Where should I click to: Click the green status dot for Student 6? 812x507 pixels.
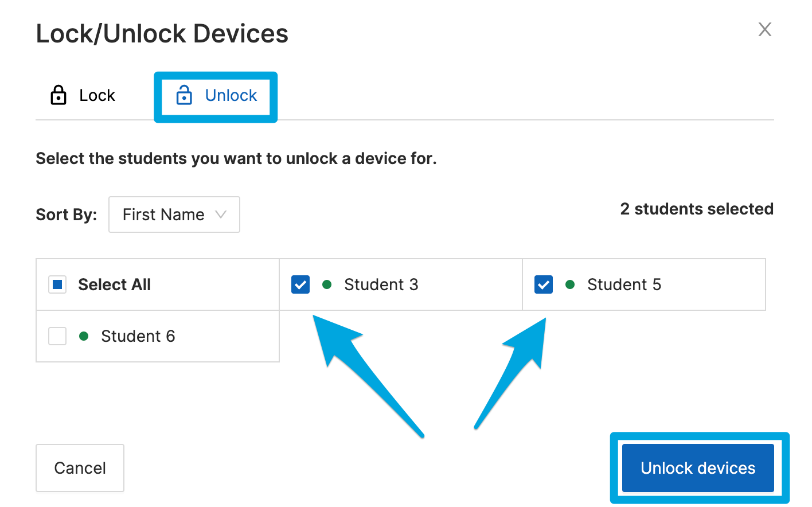tap(84, 336)
